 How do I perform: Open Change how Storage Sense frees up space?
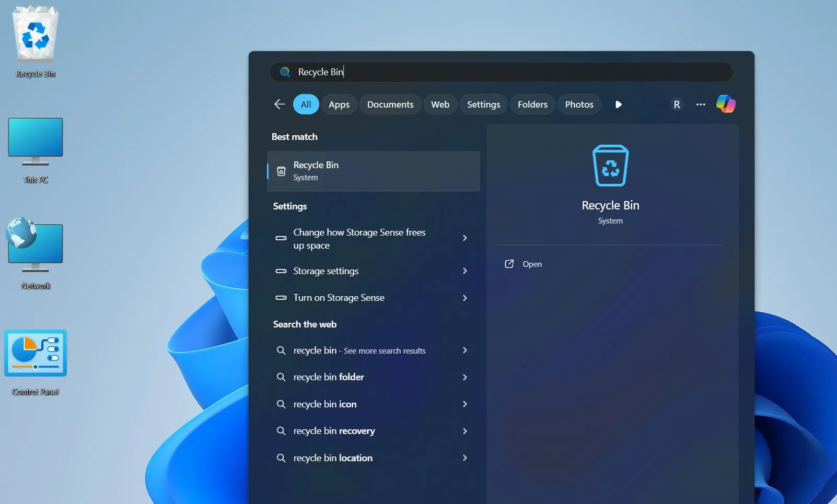coord(359,239)
